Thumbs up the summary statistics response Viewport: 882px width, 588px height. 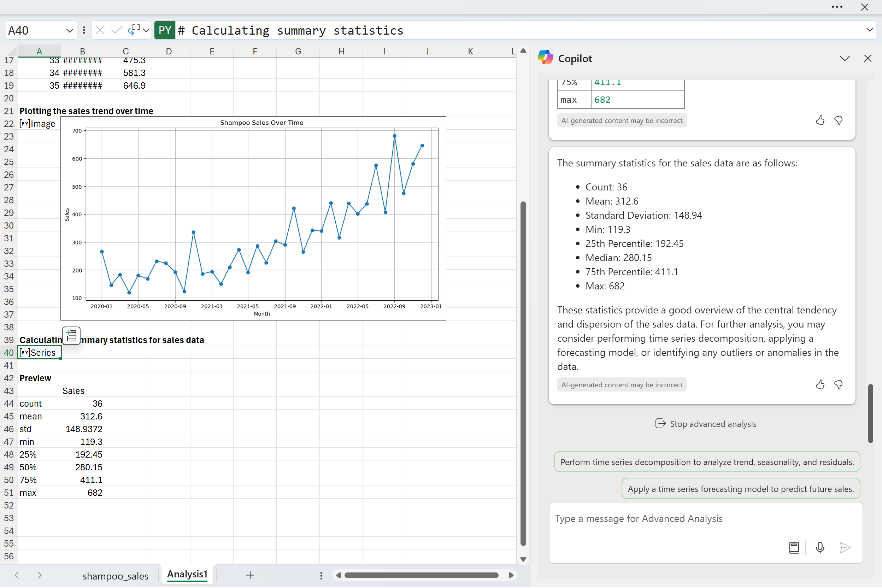(x=820, y=385)
